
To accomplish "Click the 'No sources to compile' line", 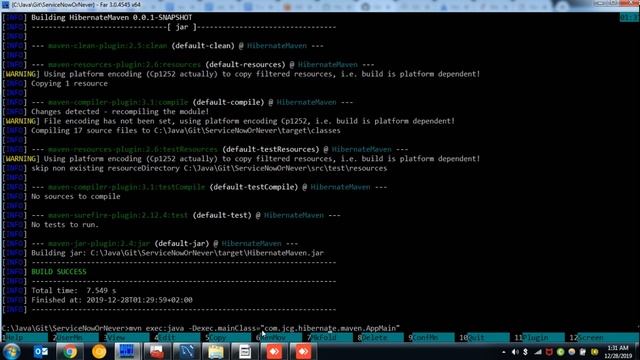I will click(76, 196).
